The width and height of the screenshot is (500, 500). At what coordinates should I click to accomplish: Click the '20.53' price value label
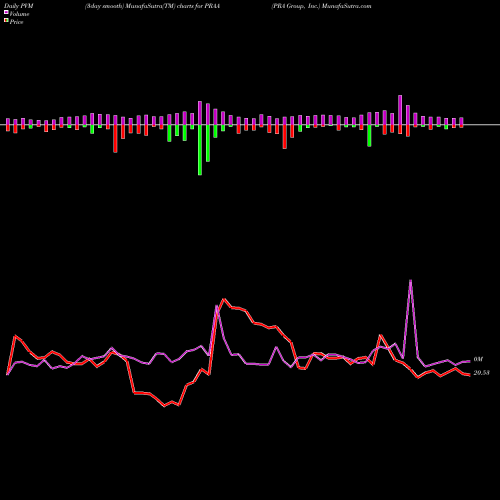(481, 373)
